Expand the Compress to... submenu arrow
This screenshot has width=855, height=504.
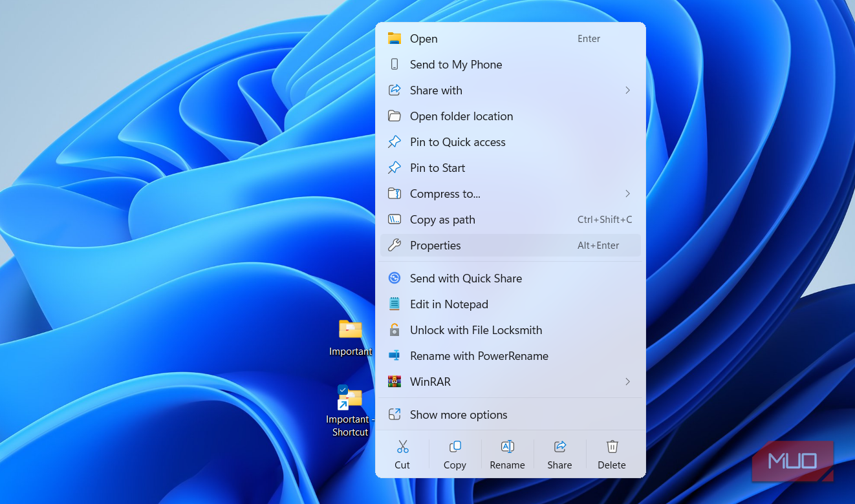[627, 194]
